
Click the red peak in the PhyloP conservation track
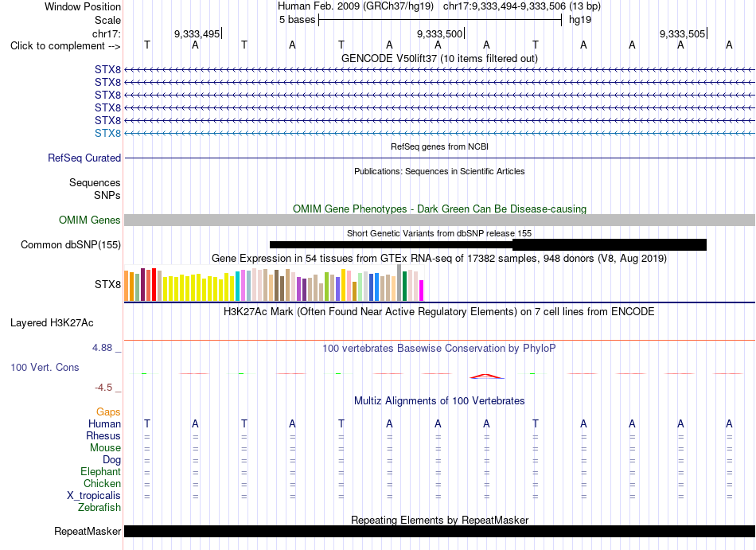coord(487,376)
